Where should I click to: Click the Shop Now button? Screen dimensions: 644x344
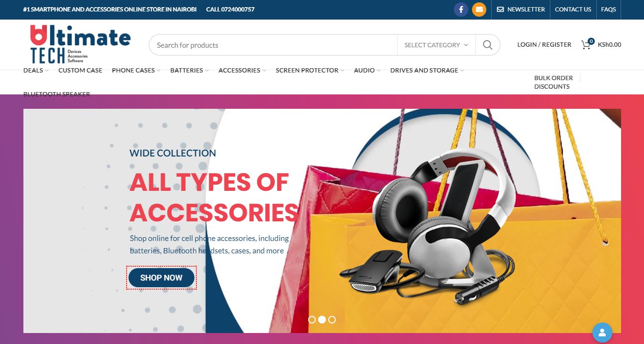(161, 278)
